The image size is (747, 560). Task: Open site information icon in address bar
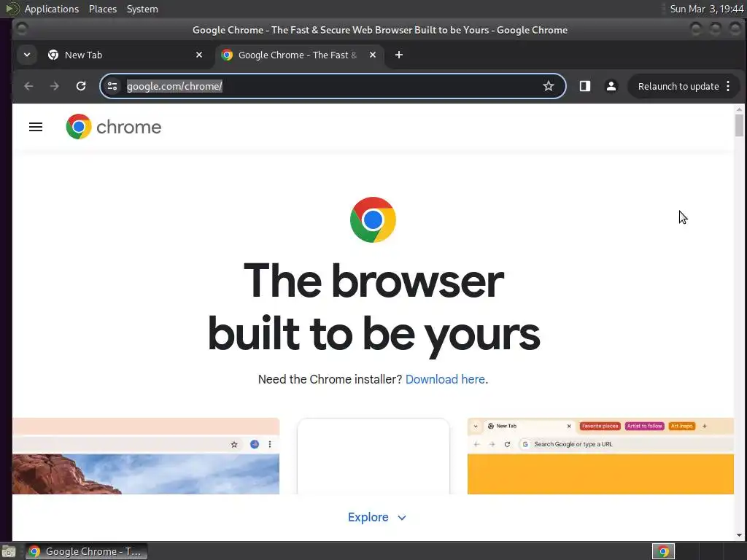112,86
